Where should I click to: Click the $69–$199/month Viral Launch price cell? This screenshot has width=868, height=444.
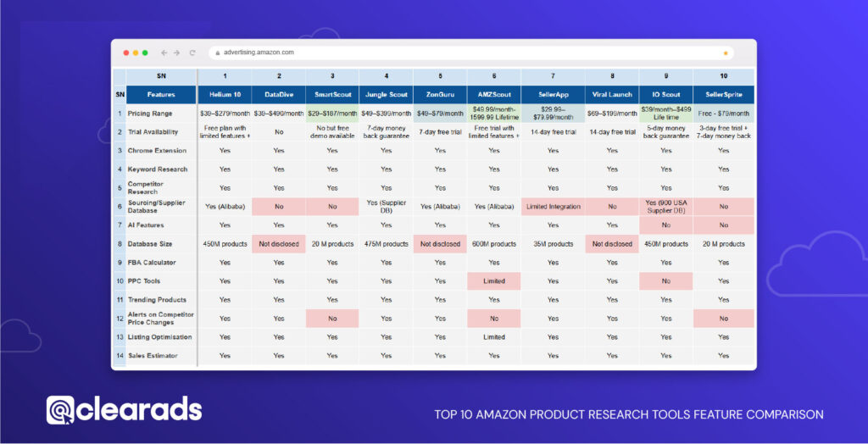click(x=612, y=114)
